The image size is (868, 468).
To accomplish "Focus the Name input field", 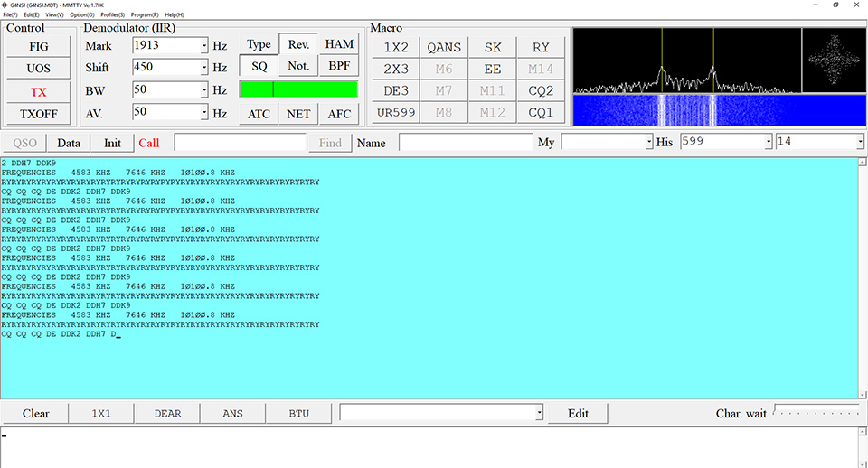I will (x=465, y=142).
